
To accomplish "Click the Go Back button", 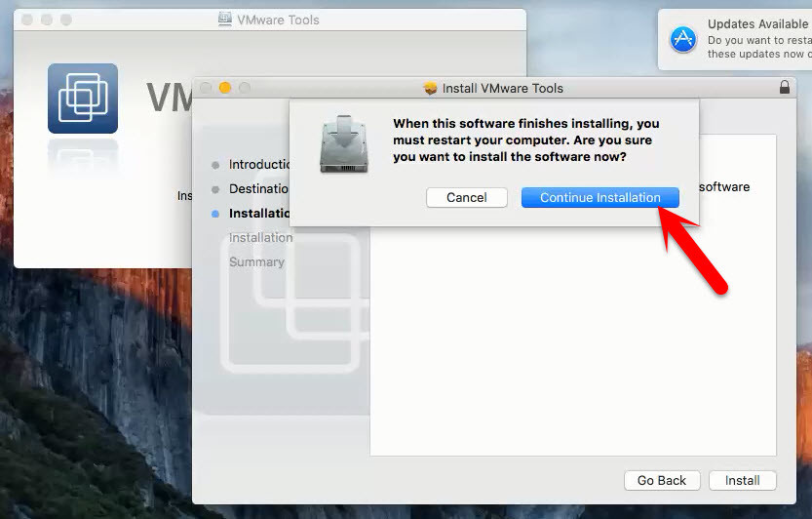I will (661, 481).
